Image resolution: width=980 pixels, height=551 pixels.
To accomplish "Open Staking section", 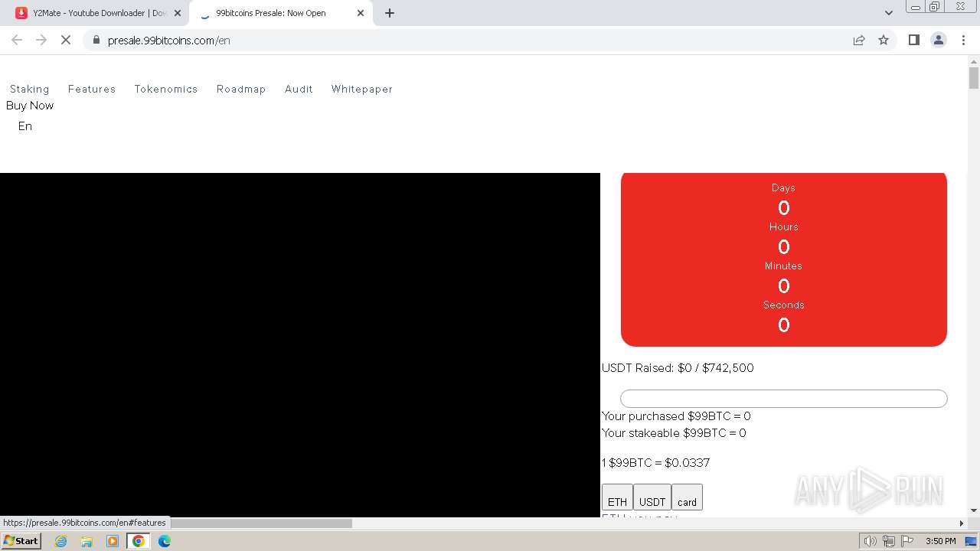I will (29, 89).
